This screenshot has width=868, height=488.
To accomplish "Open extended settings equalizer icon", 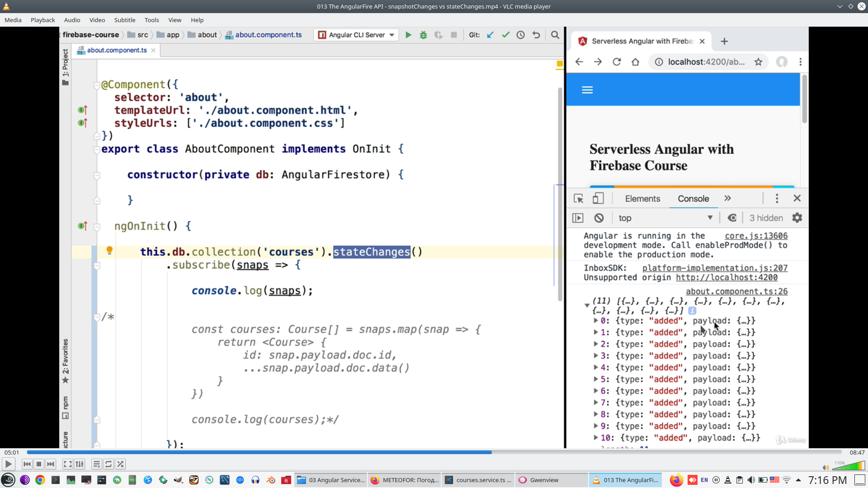I will pos(80,464).
